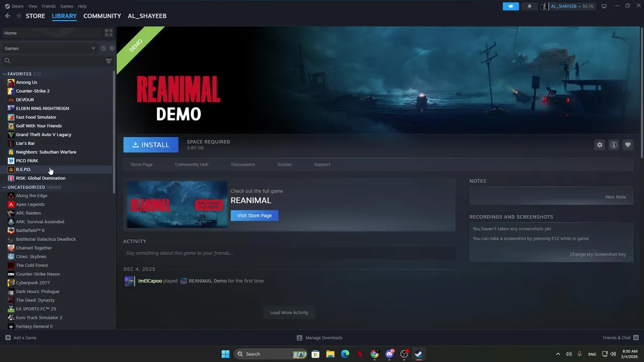644x362 pixels.
Task: Select Among Us game icon in favorites
Action: 11,82
